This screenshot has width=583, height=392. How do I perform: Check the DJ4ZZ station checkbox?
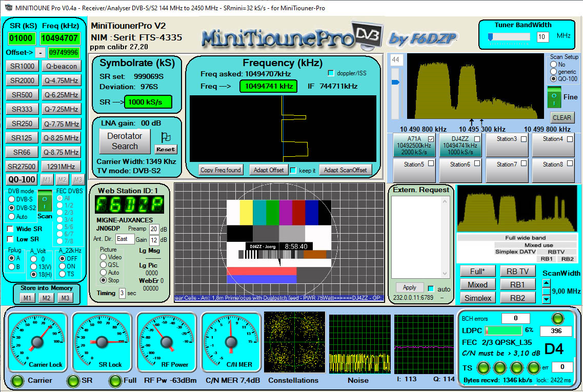(x=477, y=139)
